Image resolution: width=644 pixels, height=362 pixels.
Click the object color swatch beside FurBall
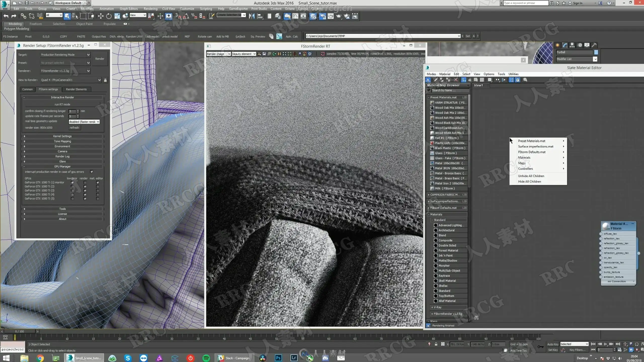coord(596,52)
